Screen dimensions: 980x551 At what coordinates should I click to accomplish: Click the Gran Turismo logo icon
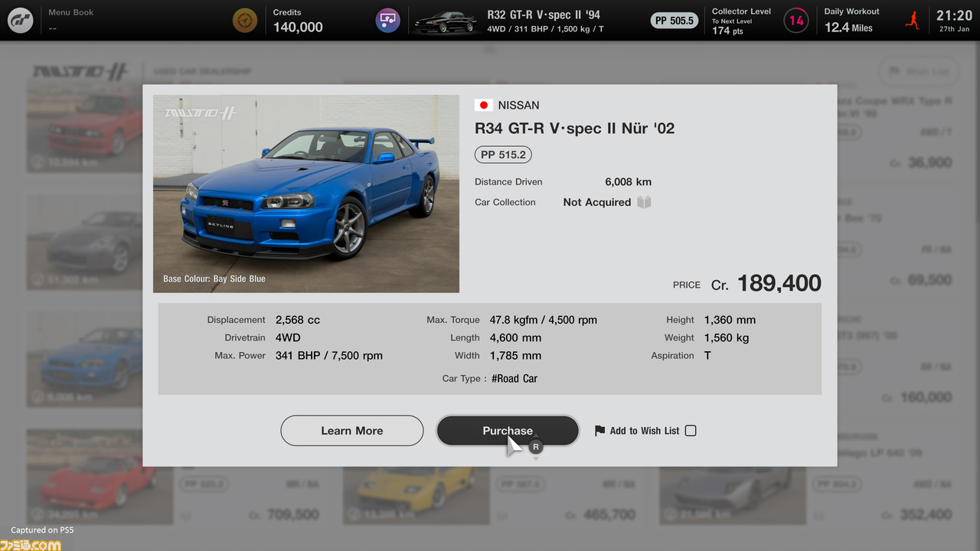[x=21, y=21]
